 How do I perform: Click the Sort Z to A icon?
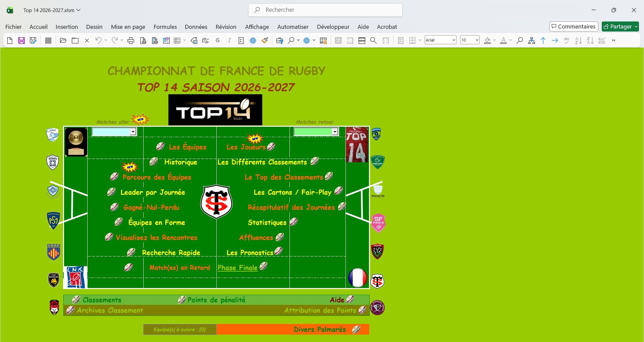pyautogui.click(x=590, y=41)
